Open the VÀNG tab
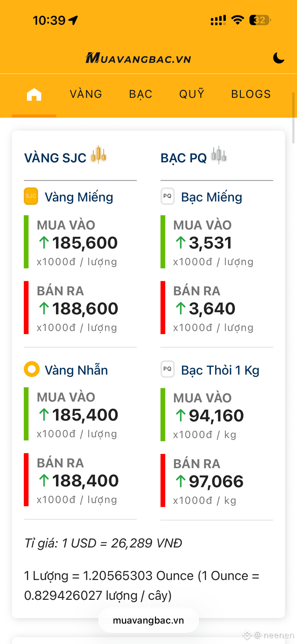The image size is (297, 644). [x=86, y=94]
